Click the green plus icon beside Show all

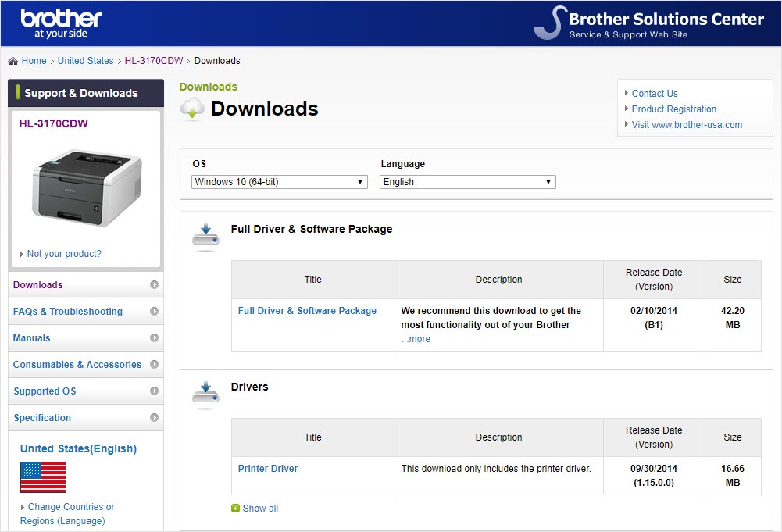tap(235, 508)
